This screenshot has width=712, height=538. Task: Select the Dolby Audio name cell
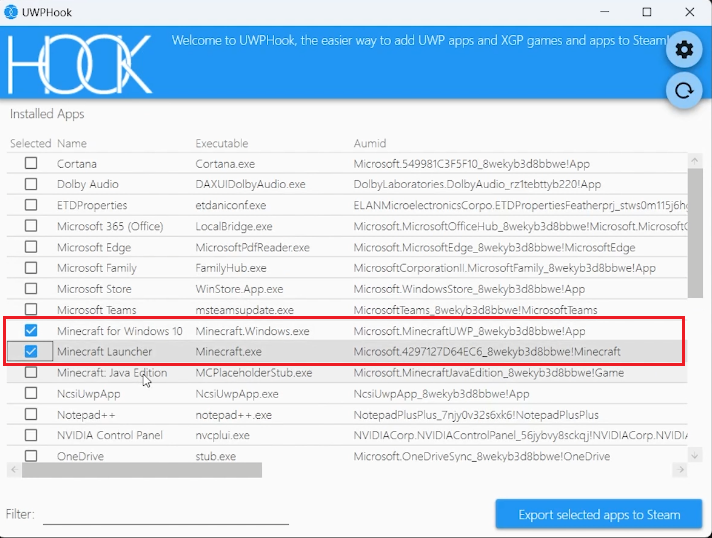pos(88,184)
